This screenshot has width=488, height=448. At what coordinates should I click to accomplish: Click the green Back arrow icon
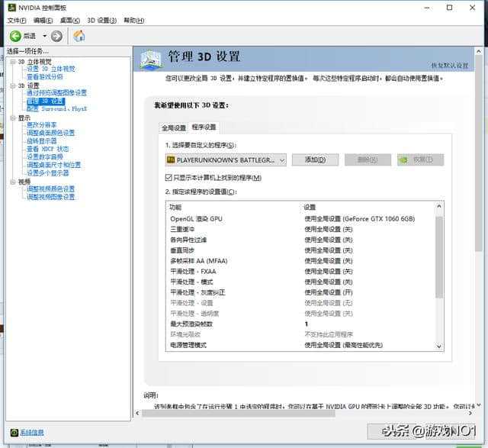tap(15, 36)
